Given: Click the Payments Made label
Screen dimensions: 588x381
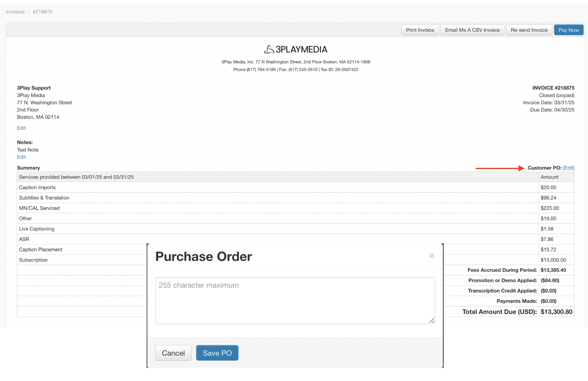Looking at the screenshot, I should pos(516,301).
